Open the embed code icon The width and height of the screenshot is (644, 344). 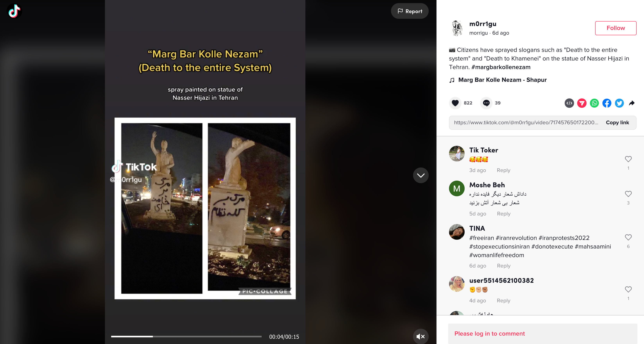pos(569,103)
